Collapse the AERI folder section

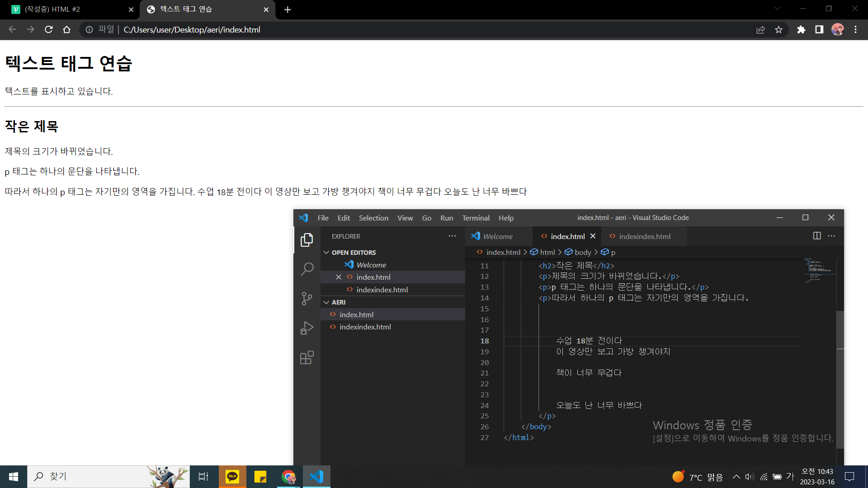click(x=326, y=302)
